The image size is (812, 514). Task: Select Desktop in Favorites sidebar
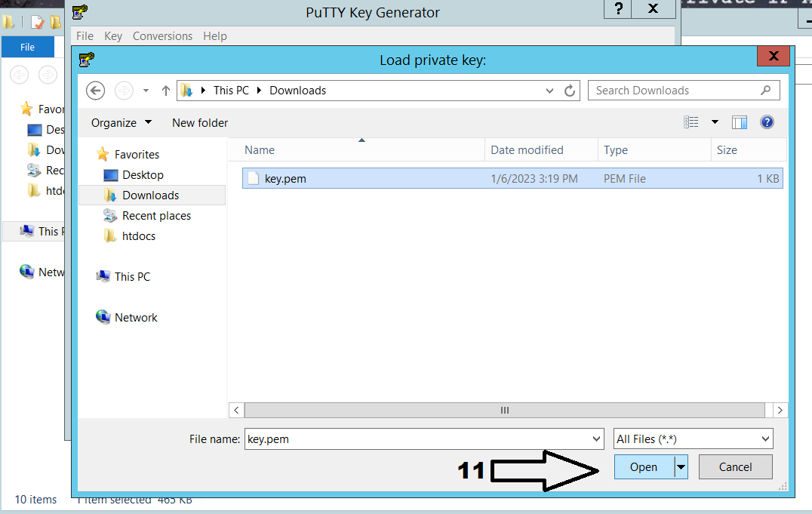point(143,175)
